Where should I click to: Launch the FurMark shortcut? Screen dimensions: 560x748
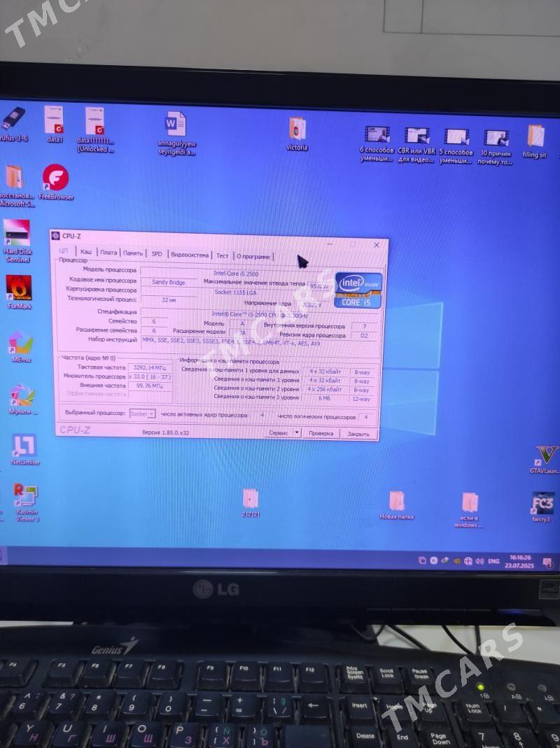(x=19, y=292)
